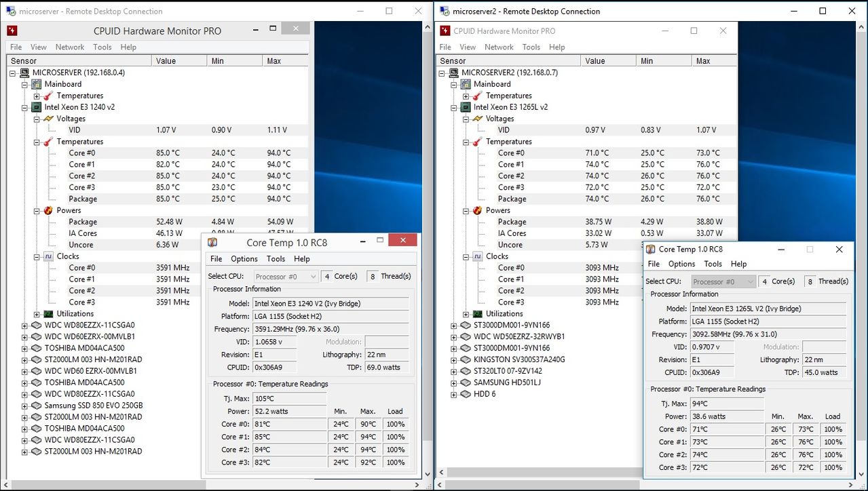
Task: Open Select CPU dropdown in microserver Core Temp
Action: click(x=286, y=276)
